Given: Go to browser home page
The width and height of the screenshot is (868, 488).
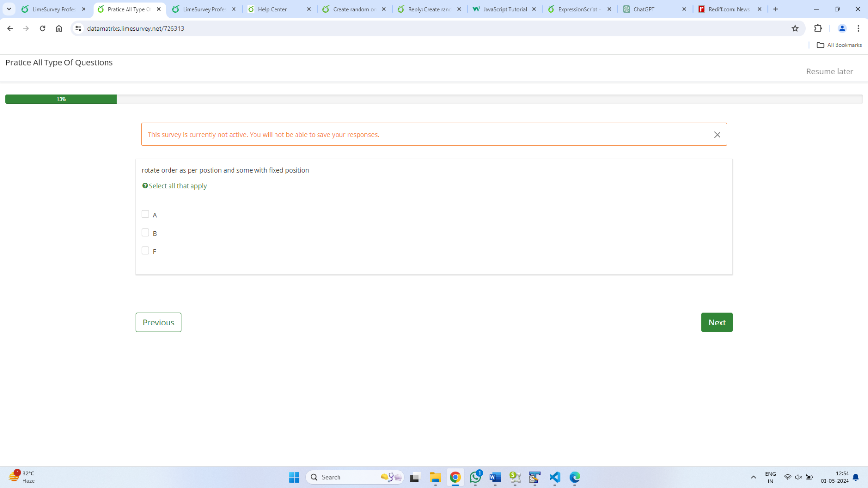Looking at the screenshot, I should (x=59, y=28).
